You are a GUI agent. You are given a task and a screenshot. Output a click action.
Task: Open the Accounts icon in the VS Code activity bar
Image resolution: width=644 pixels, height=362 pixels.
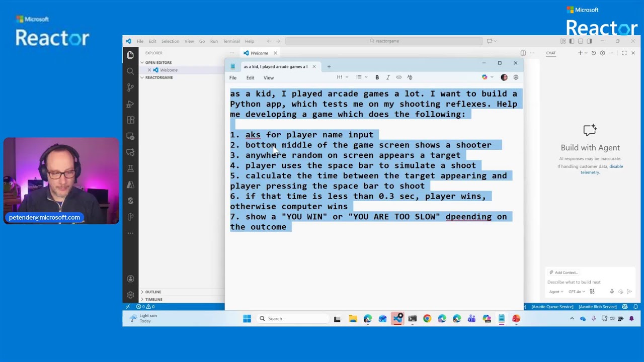[x=130, y=279]
